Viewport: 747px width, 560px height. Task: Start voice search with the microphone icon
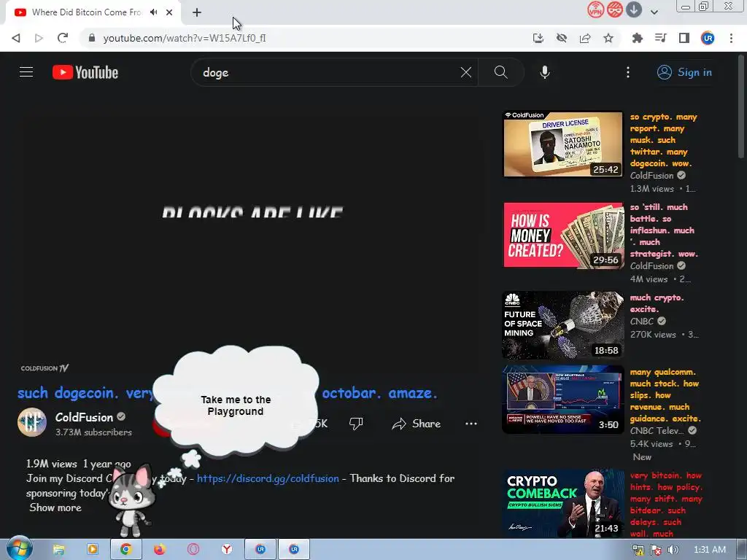[x=545, y=72]
